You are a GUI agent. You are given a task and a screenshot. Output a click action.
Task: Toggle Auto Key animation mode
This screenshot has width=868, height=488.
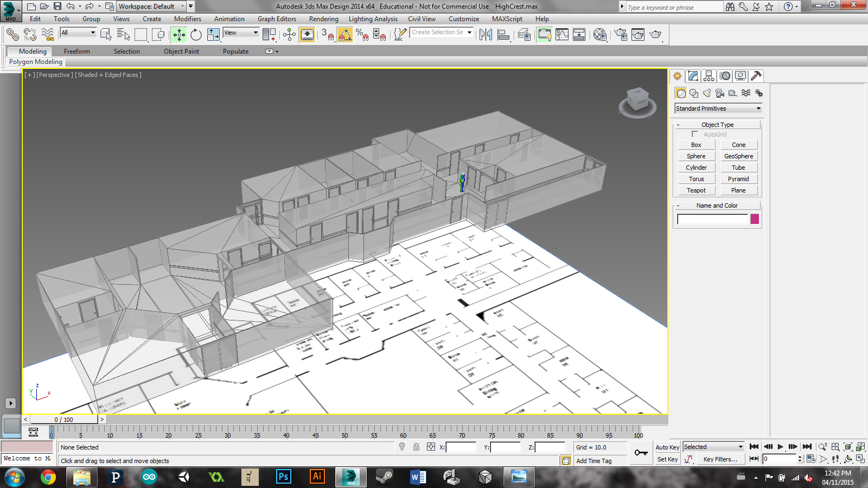point(667,447)
